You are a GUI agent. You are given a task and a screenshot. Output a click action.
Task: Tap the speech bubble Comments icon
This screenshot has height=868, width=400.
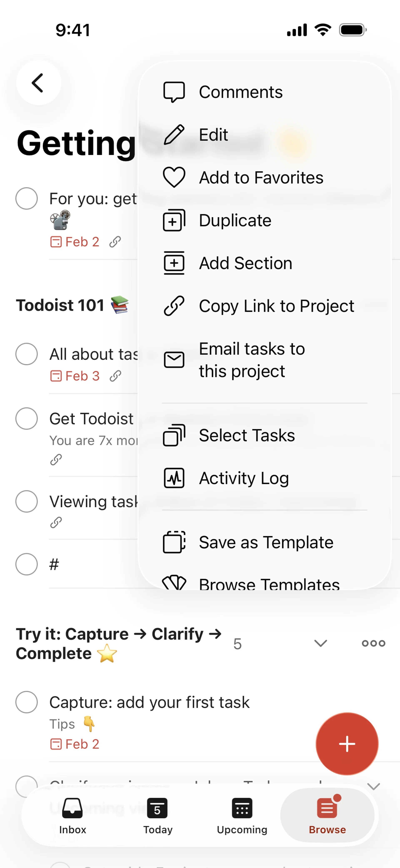(174, 92)
